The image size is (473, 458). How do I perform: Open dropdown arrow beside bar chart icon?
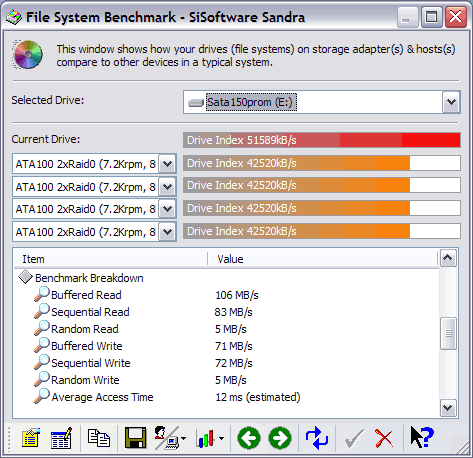tap(222, 438)
